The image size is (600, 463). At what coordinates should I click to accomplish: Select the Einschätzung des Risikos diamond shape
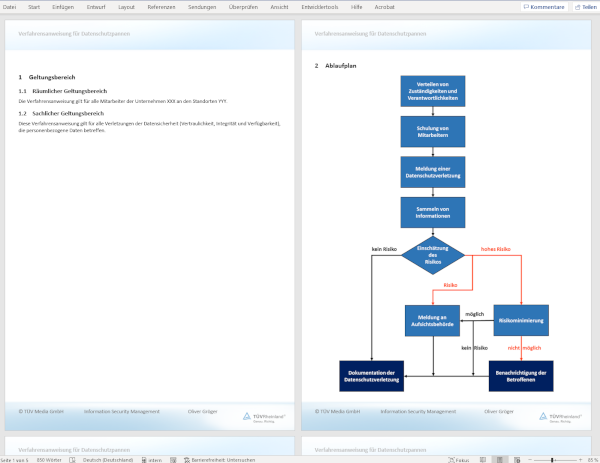(x=433, y=254)
